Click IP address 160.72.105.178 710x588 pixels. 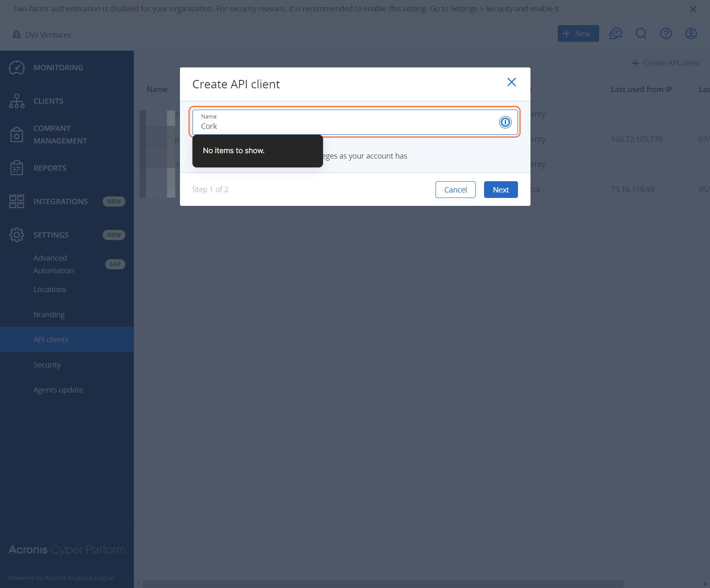[x=636, y=139]
